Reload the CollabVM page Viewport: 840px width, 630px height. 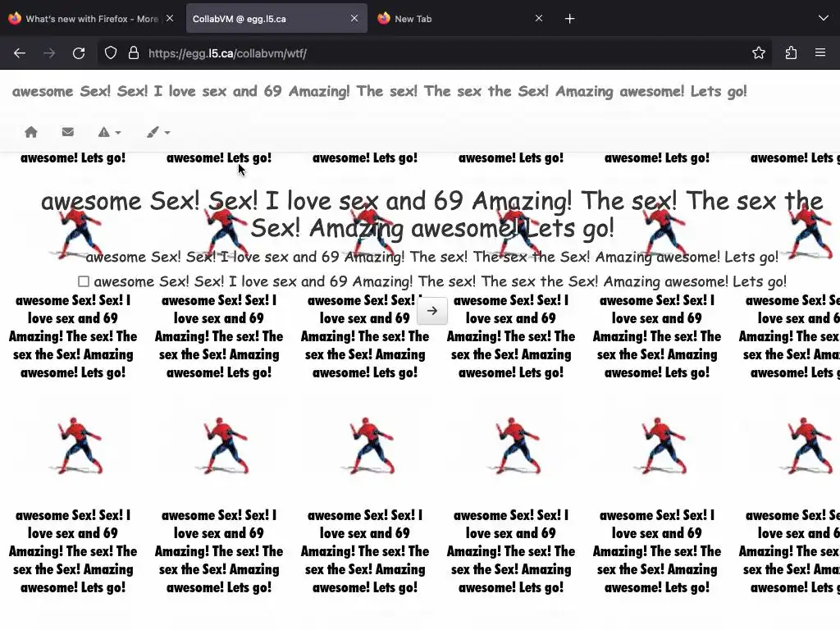79,53
